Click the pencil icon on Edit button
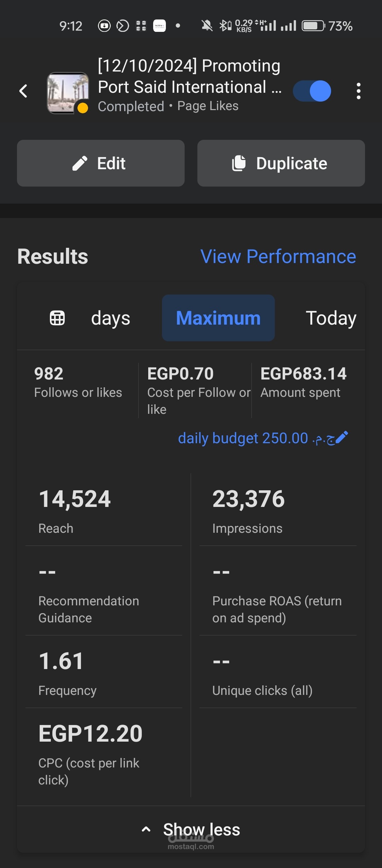The width and height of the screenshot is (382, 868). pyautogui.click(x=80, y=163)
